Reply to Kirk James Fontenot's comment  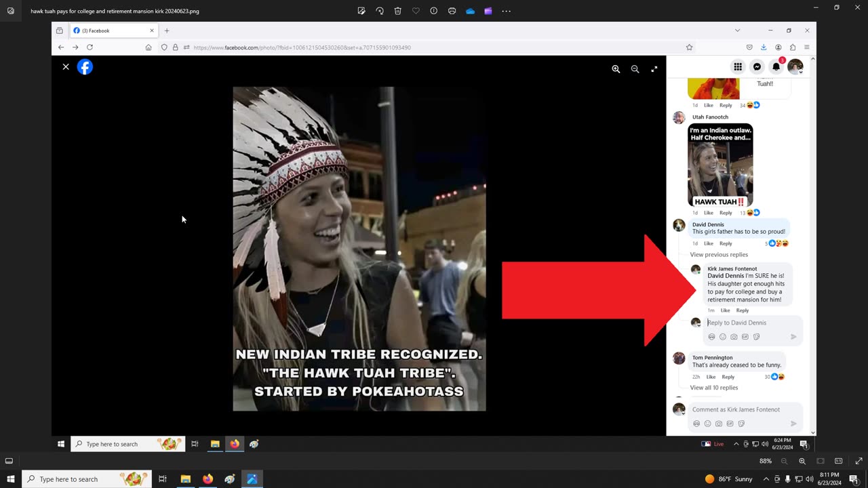(743, 310)
